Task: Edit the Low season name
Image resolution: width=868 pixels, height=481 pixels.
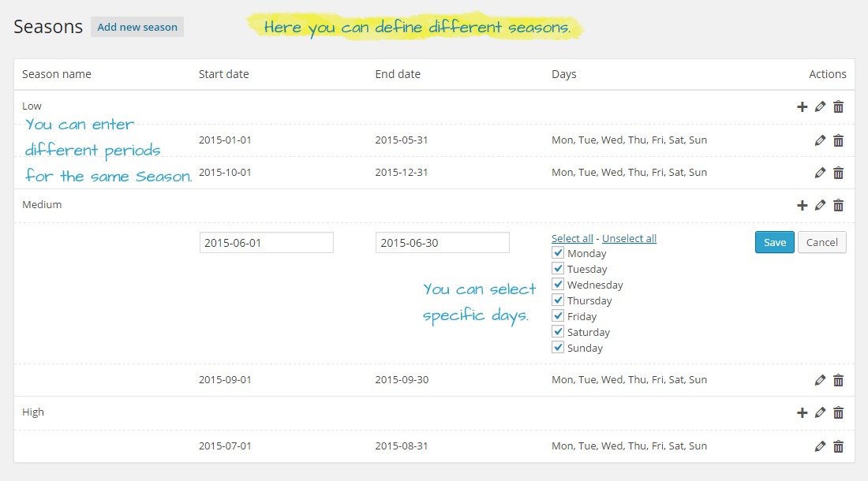Action: (x=820, y=106)
